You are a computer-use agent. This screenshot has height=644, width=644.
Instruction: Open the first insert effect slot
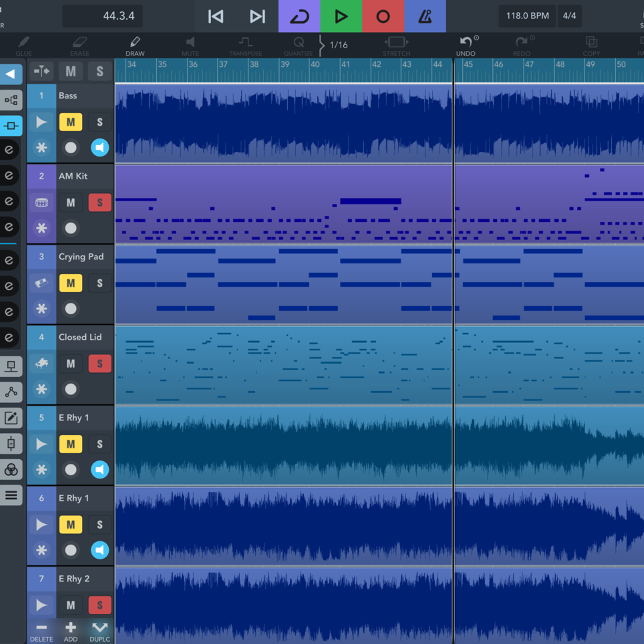[9, 150]
